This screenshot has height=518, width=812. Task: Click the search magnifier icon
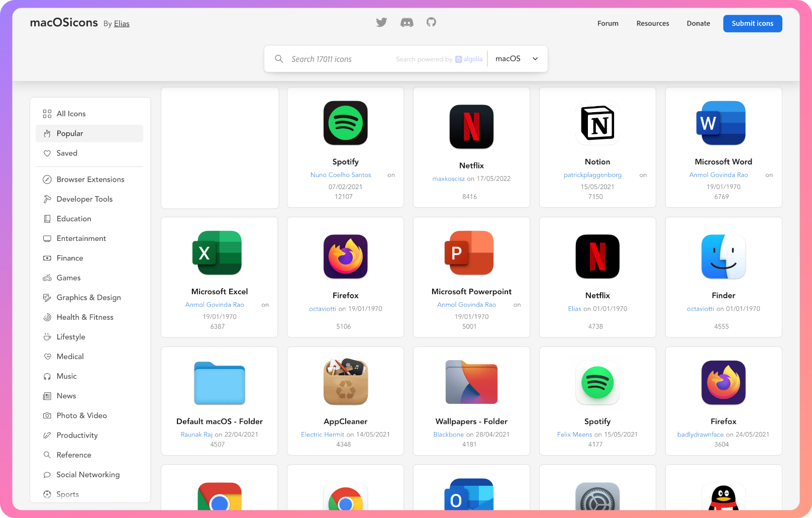click(279, 59)
